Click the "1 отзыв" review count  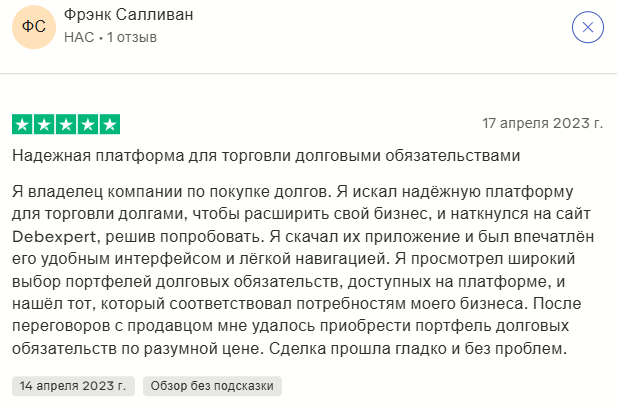point(132,38)
